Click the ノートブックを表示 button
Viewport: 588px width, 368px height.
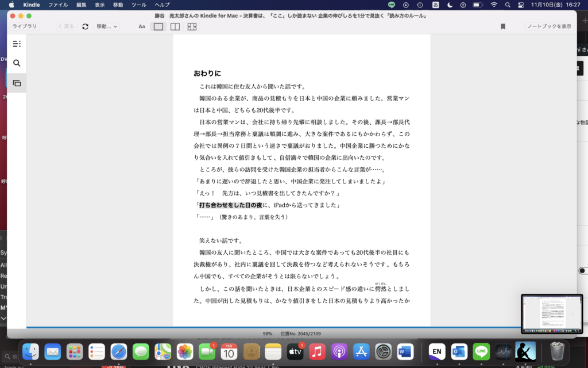pos(549,26)
